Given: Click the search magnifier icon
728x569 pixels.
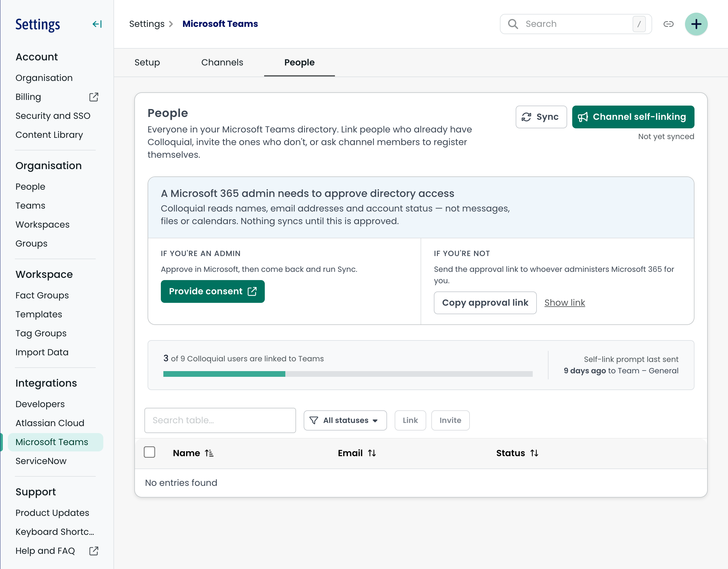Looking at the screenshot, I should (x=513, y=24).
